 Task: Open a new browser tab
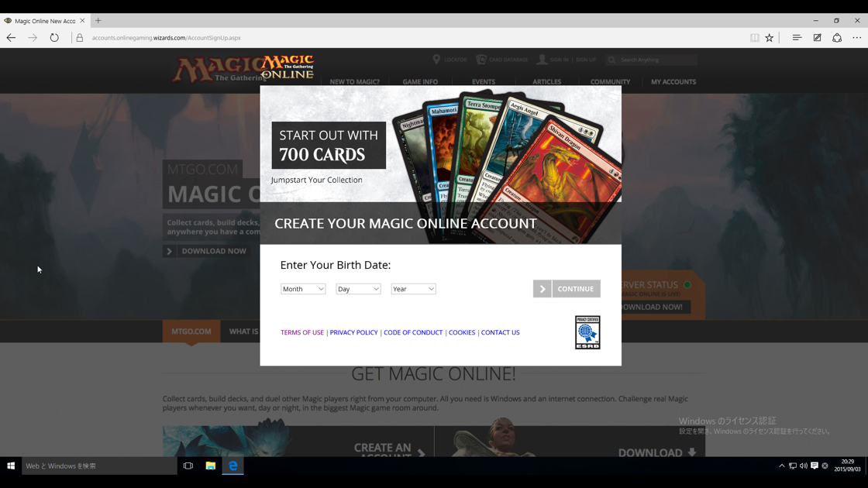(98, 20)
